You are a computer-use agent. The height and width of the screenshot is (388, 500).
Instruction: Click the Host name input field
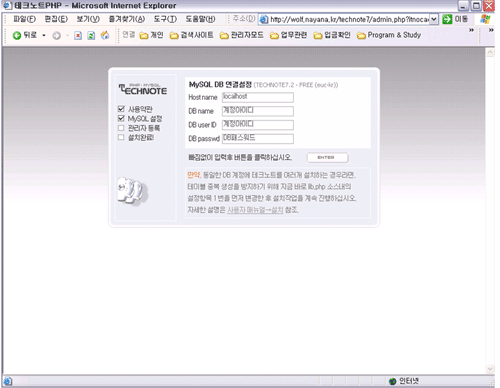click(x=258, y=97)
